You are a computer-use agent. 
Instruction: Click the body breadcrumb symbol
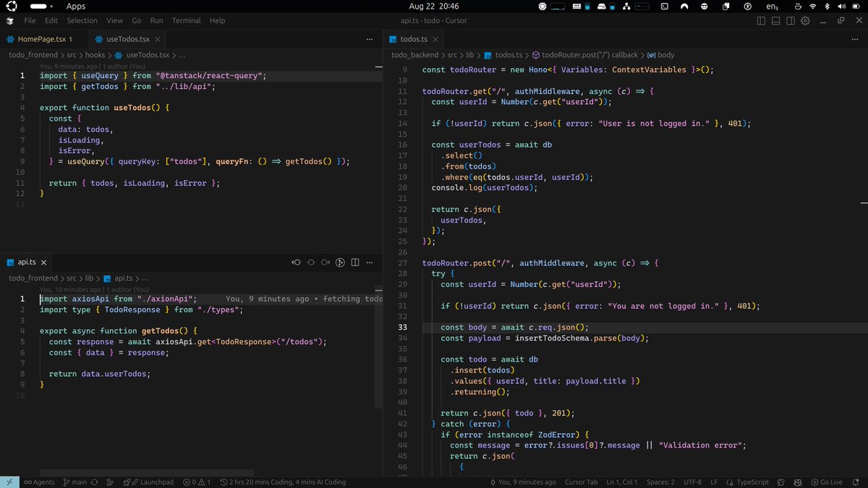(660, 55)
